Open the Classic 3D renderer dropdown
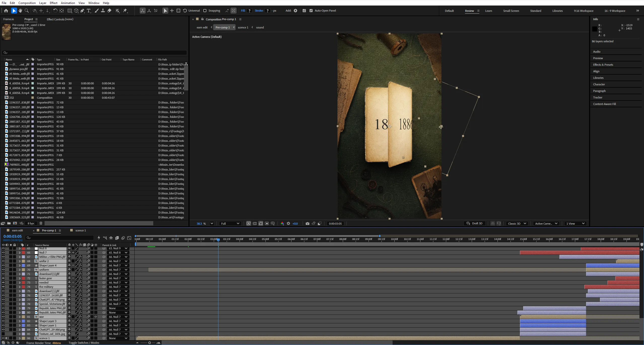Viewport: 644px width, 345px height. [517, 223]
